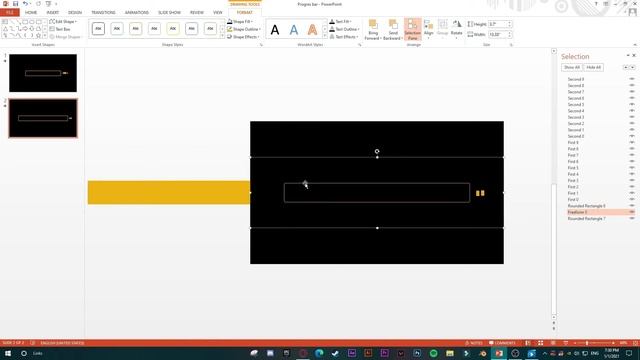Click the reorder down arrow in the Selection pane
Screen dimensions: 640x360
click(633, 67)
